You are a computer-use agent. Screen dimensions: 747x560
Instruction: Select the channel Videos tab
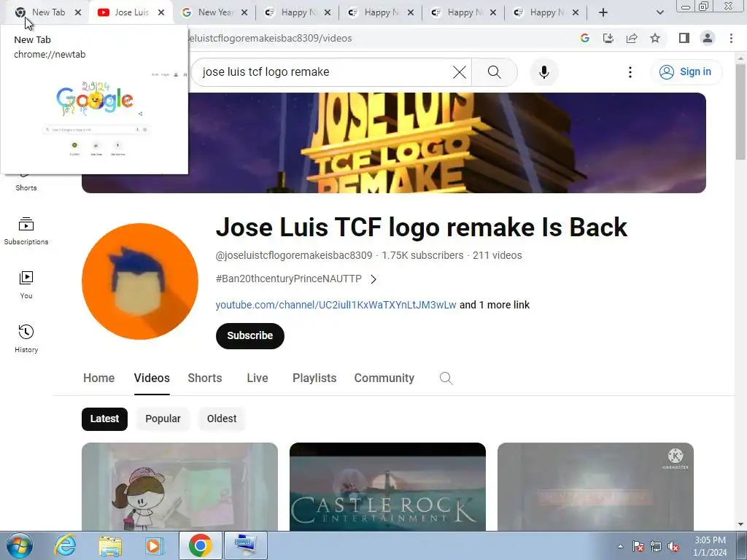coord(152,378)
